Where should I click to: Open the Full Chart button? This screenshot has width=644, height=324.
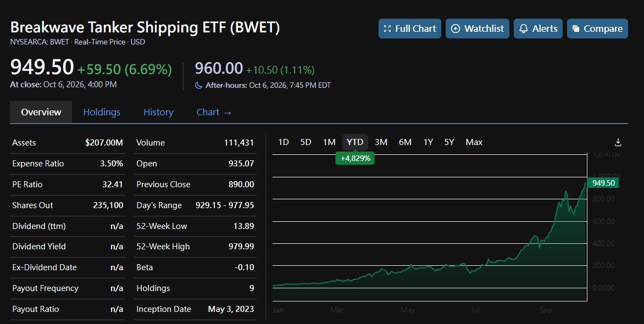[409, 29]
